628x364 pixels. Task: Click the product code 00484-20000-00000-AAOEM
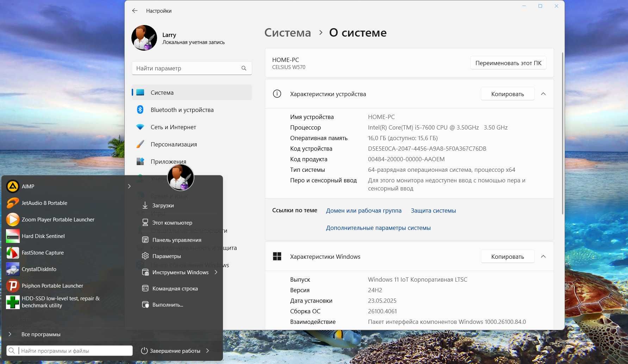[406, 159]
